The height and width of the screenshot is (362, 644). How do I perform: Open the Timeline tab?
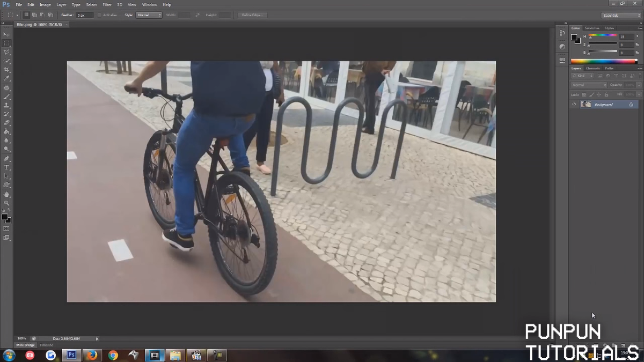click(x=47, y=345)
